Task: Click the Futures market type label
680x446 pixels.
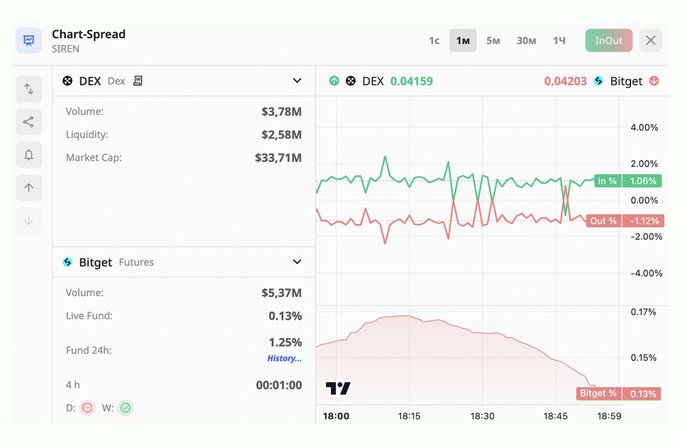Action: pyautogui.click(x=136, y=262)
